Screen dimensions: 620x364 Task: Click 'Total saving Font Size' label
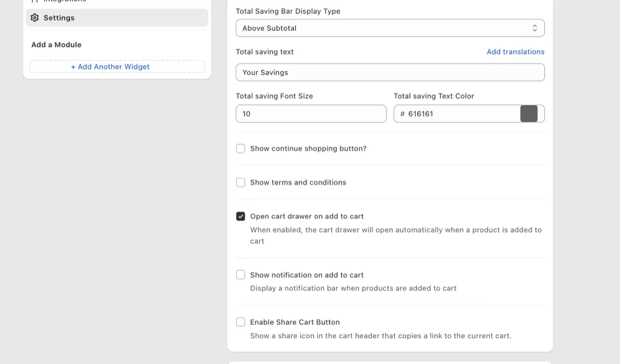tap(274, 96)
